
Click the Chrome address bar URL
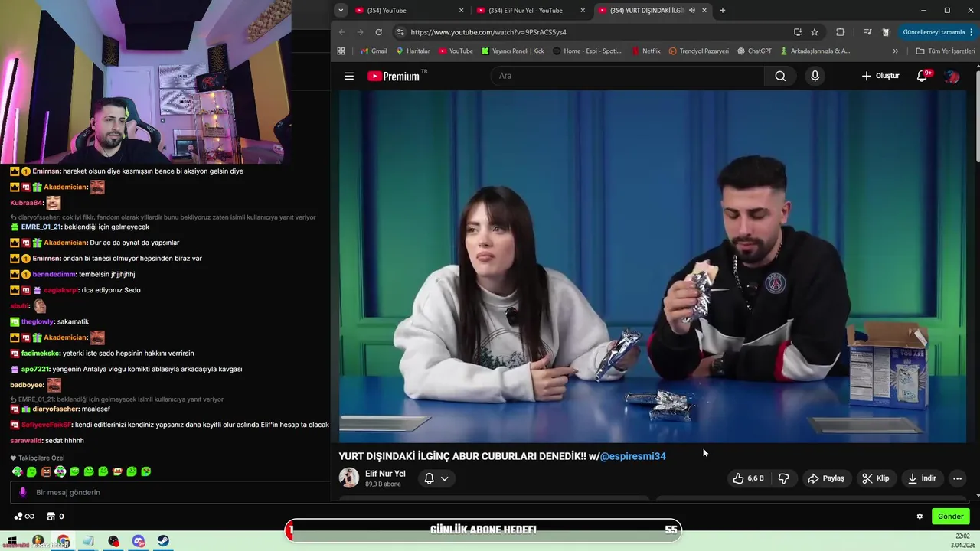click(488, 32)
